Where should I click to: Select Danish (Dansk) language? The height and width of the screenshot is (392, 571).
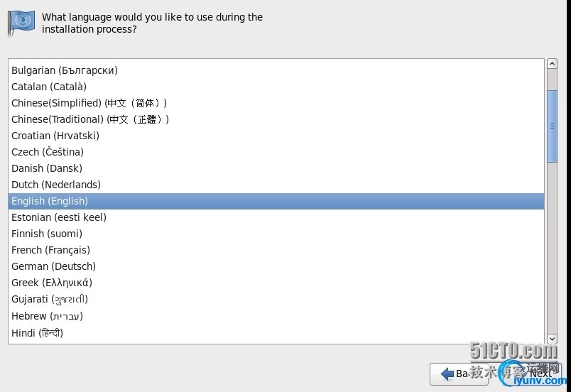click(47, 168)
